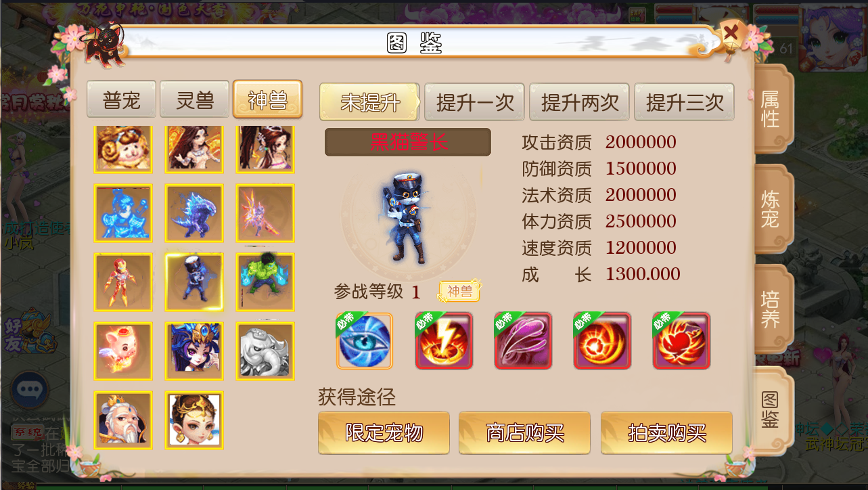Pick the Iron Man pet thumbnail
The image size is (868, 490).
pyautogui.click(x=123, y=282)
